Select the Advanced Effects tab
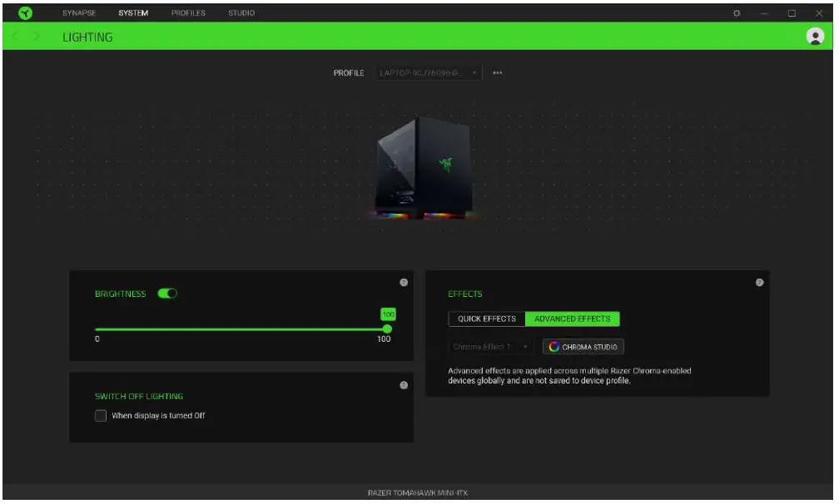 click(573, 319)
